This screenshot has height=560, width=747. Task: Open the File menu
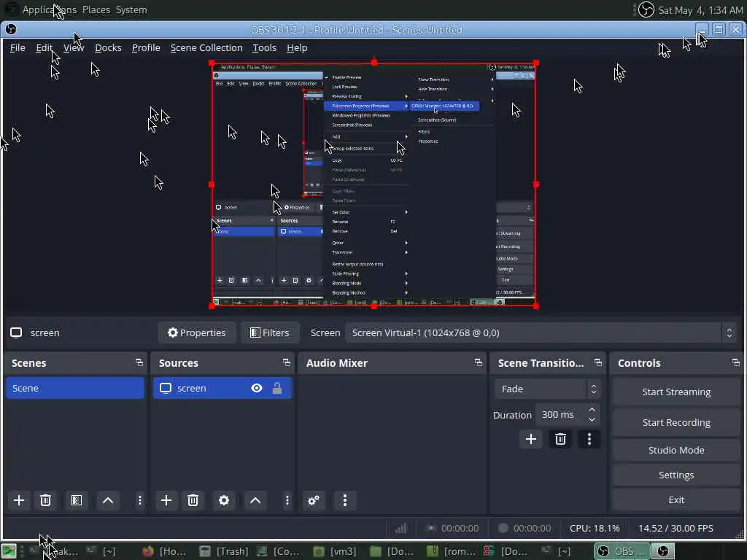pyautogui.click(x=18, y=47)
